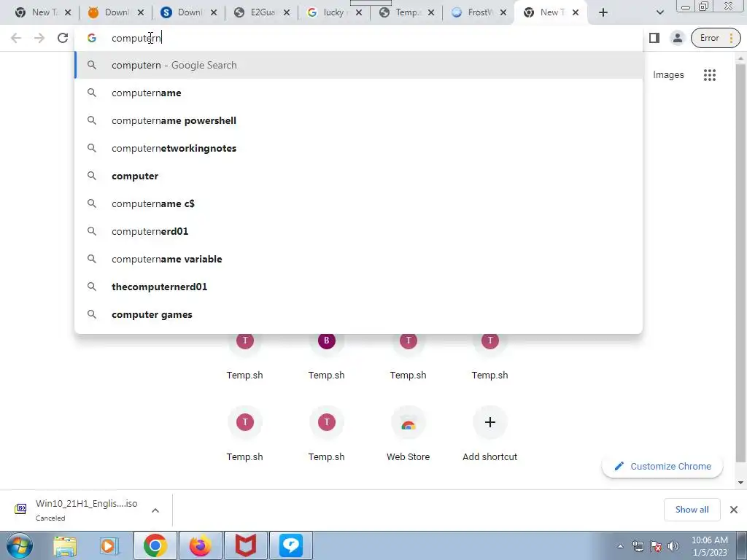This screenshot has width=747, height=560.
Task: Open Chrome menu three dots
Action: (731, 38)
